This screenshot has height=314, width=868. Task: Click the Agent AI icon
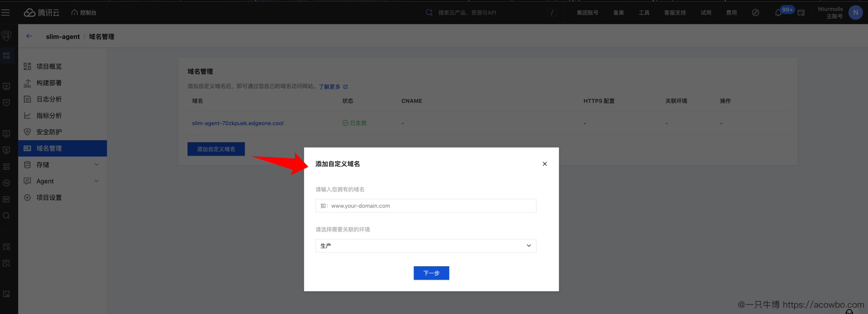pos(27,181)
